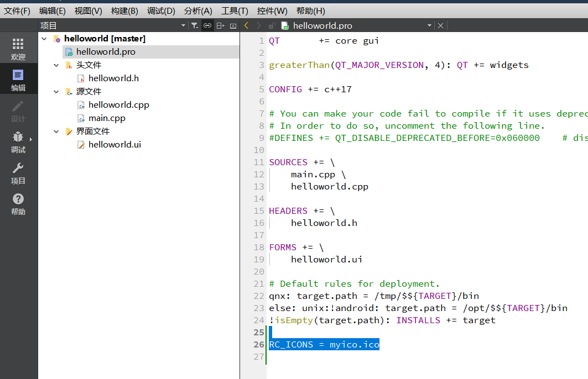Click the '# Default rules for deployment.' comment
Viewport: 588px width, 379px height.
(x=354, y=284)
